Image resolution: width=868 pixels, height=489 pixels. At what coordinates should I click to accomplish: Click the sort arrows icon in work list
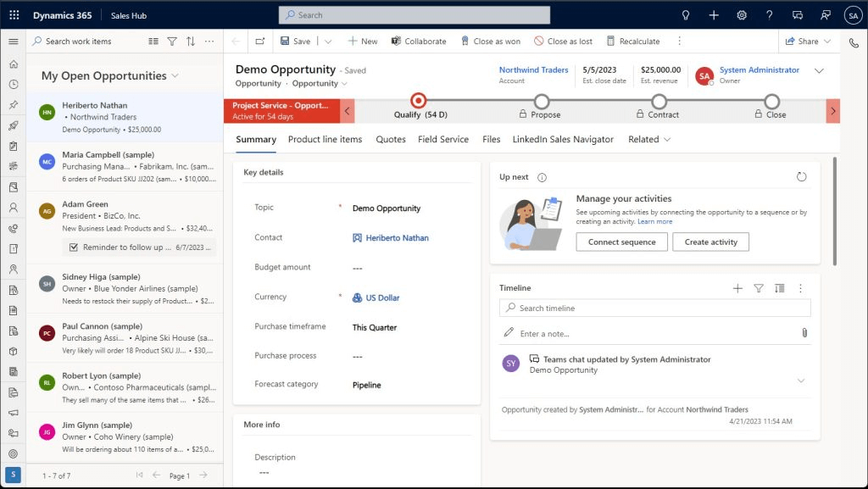[x=191, y=41]
